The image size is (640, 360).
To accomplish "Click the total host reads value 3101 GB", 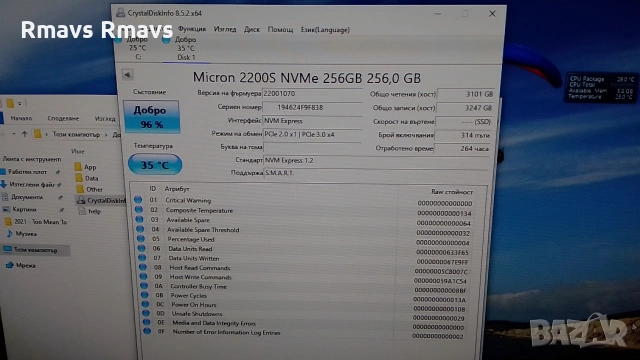I will point(466,94).
